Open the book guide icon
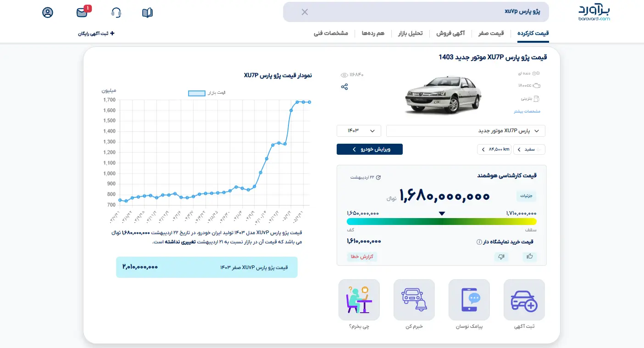Screen dimensions: 644x348 (x=147, y=12)
